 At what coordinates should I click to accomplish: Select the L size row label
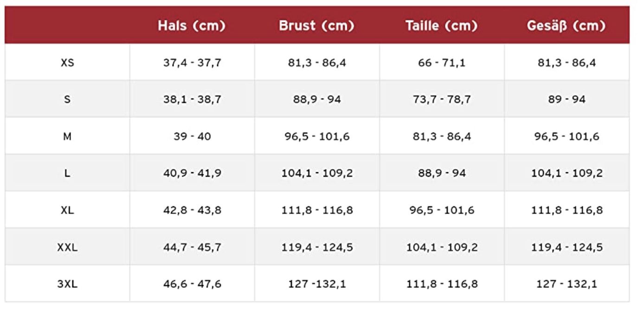[67, 173]
